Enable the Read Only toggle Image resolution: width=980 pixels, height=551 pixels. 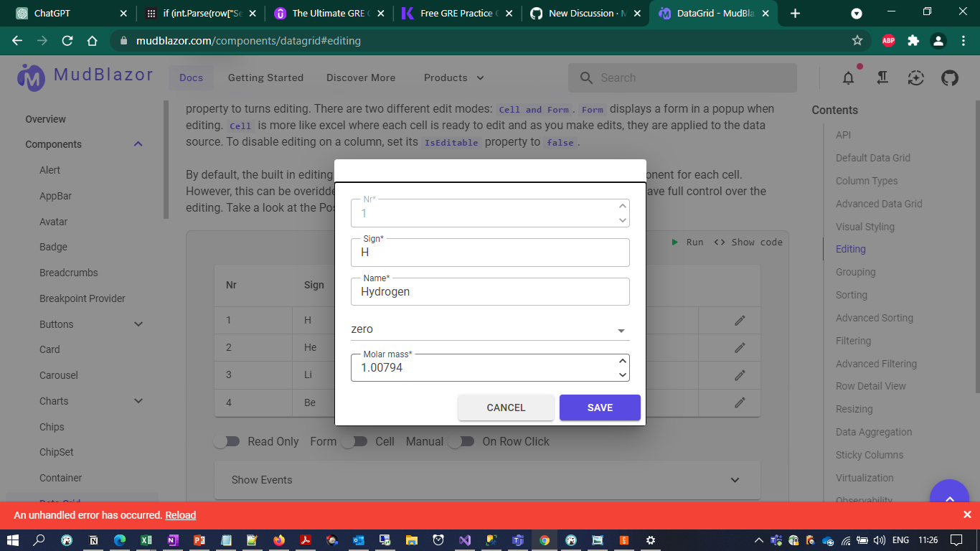(227, 441)
